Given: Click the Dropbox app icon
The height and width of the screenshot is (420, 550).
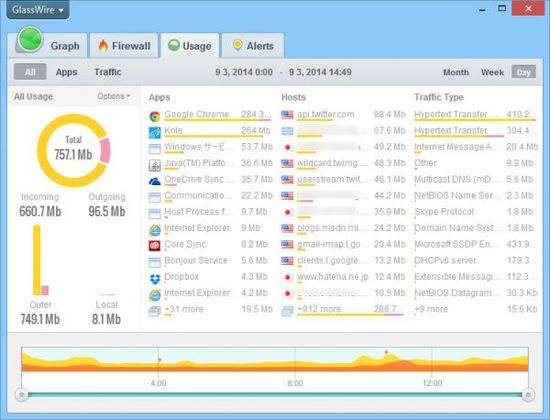Looking at the screenshot, I should tap(155, 279).
